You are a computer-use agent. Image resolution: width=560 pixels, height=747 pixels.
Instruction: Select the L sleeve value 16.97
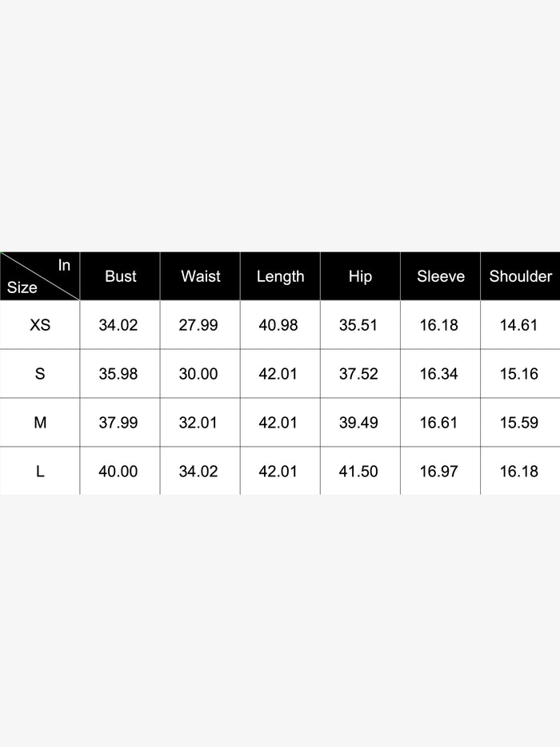coord(439,472)
